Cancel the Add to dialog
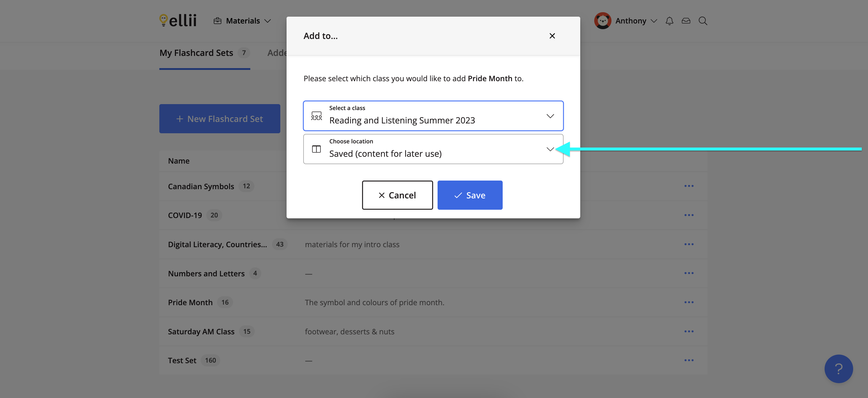The width and height of the screenshot is (868, 398). coord(397,195)
